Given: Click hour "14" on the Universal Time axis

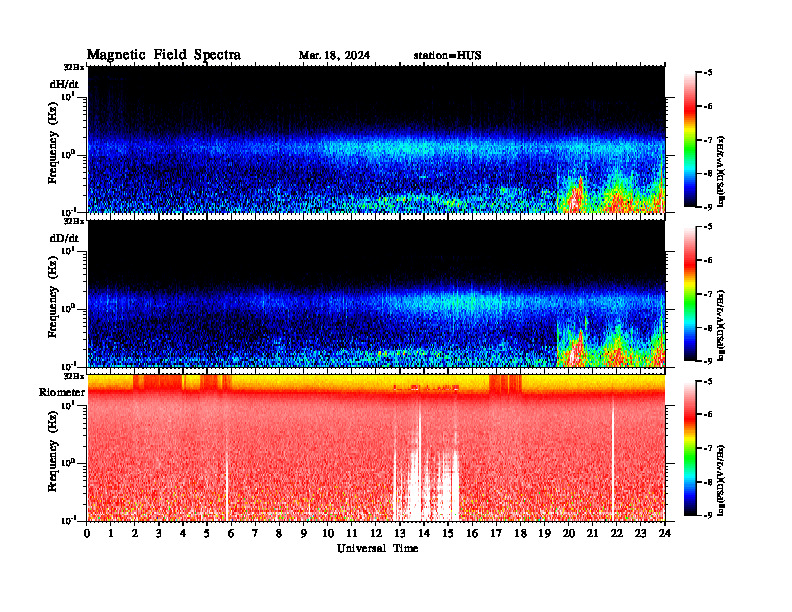Looking at the screenshot, I should click(x=424, y=534).
